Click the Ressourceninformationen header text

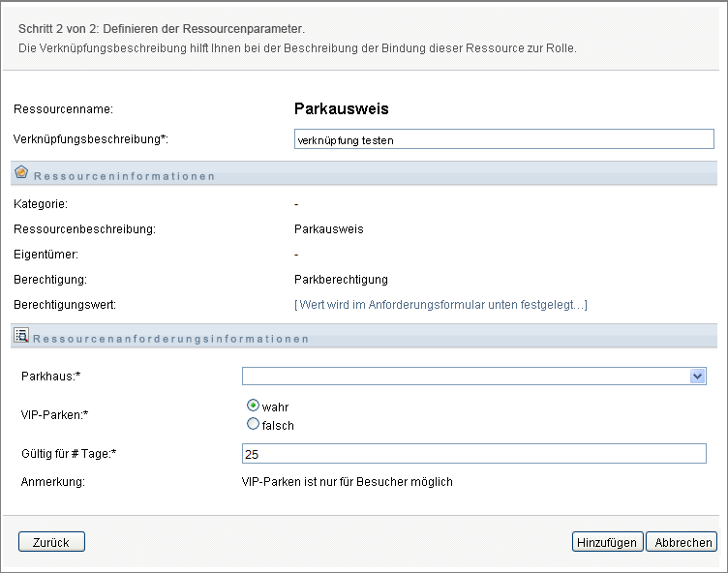(x=124, y=176)
